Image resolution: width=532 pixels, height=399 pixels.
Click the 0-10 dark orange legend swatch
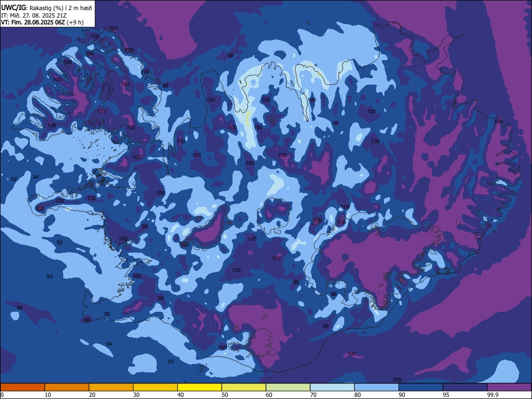point(23,387)
